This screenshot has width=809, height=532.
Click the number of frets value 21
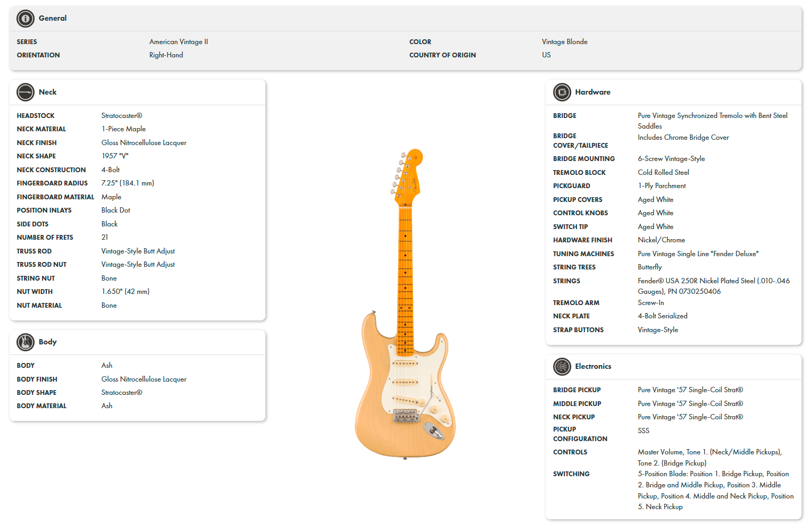tap(105, 238)
